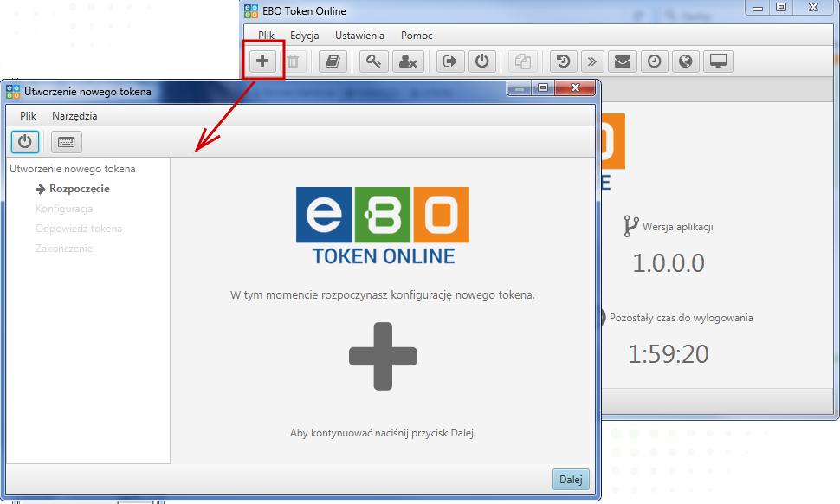Click the envelope mail icon in toolbar
This screenshot has height=504, width=840.
[x=622, y=61]
